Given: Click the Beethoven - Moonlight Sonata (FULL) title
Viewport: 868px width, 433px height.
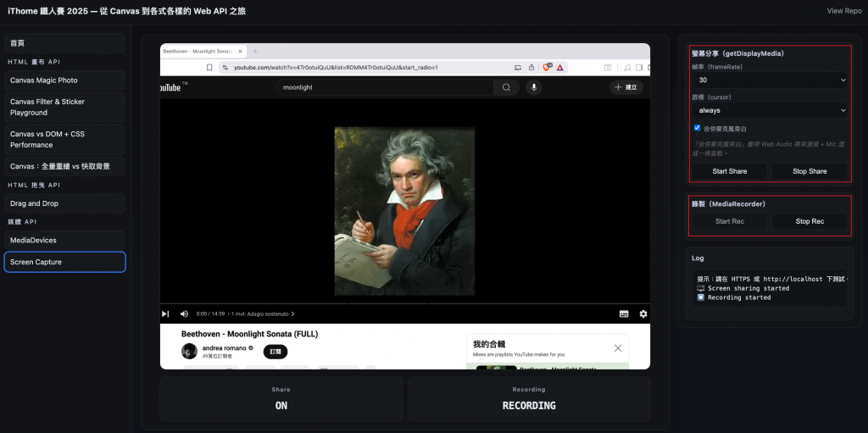Looking at the screenshot, I should tap(250, 334).
